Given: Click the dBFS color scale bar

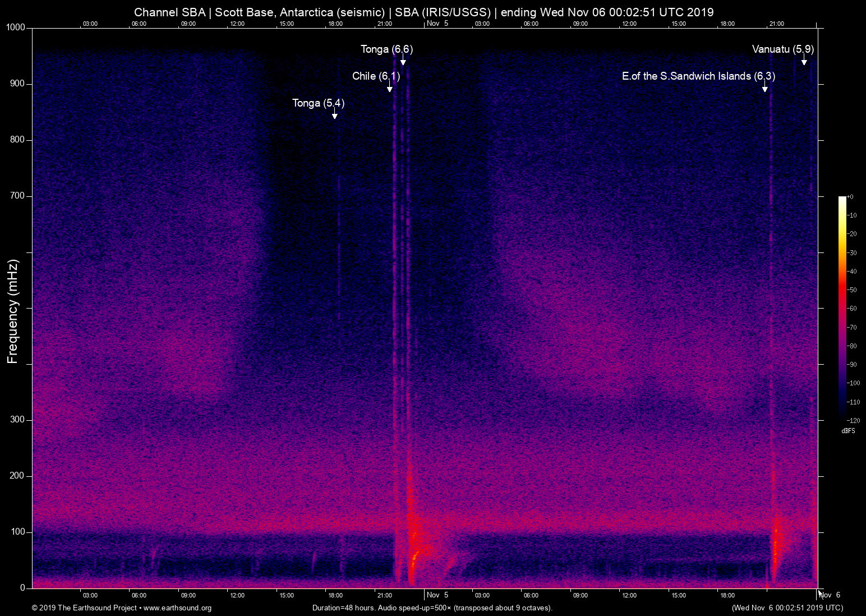Looking at the screenshot, I should point(842,307).
